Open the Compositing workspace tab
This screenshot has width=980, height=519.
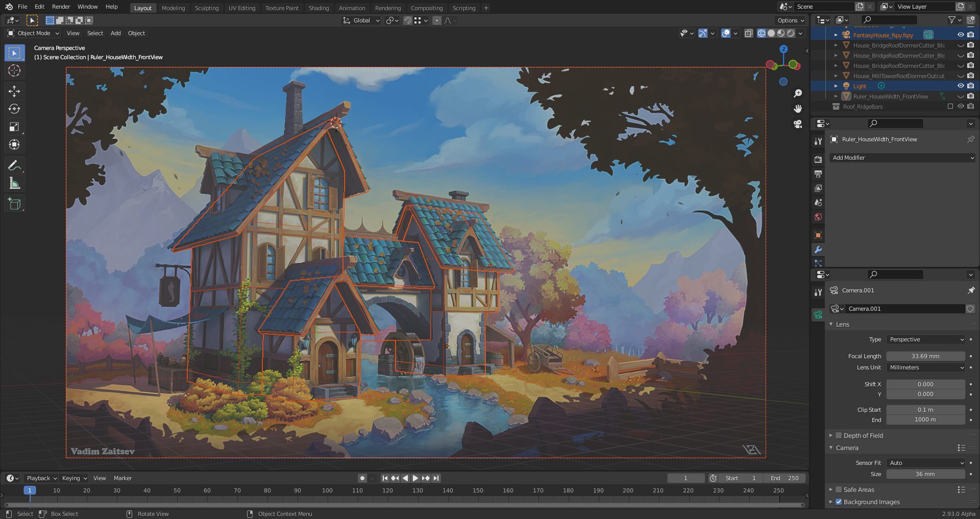(x=427, y=8)
